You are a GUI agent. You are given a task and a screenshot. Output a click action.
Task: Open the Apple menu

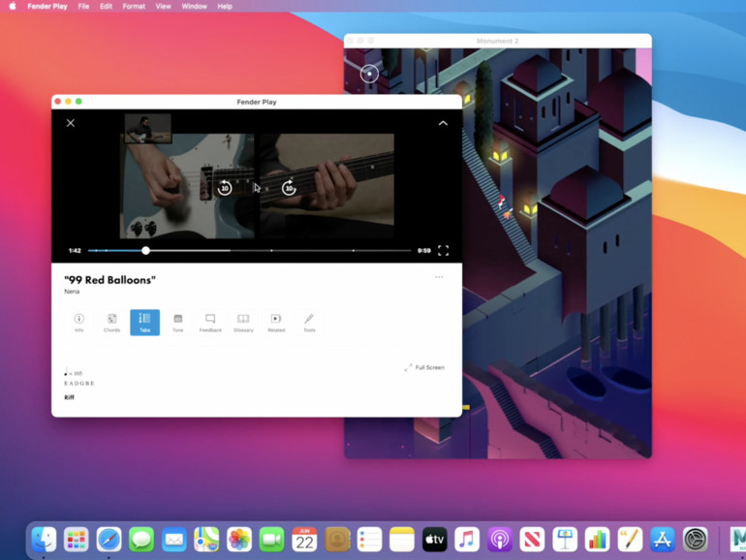pyautogui.click(x=13, y=6)
